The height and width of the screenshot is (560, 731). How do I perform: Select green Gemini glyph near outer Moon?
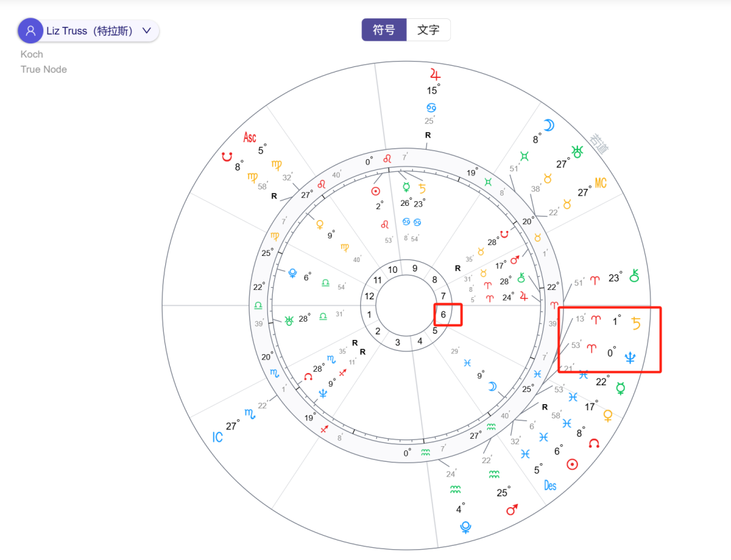point(525,156)
